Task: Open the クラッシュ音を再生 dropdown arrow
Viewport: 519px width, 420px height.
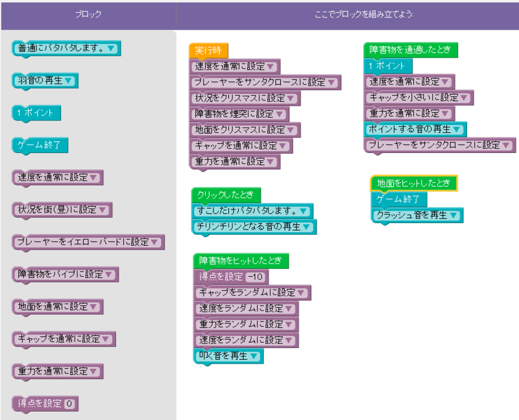Action: (453, 216)
